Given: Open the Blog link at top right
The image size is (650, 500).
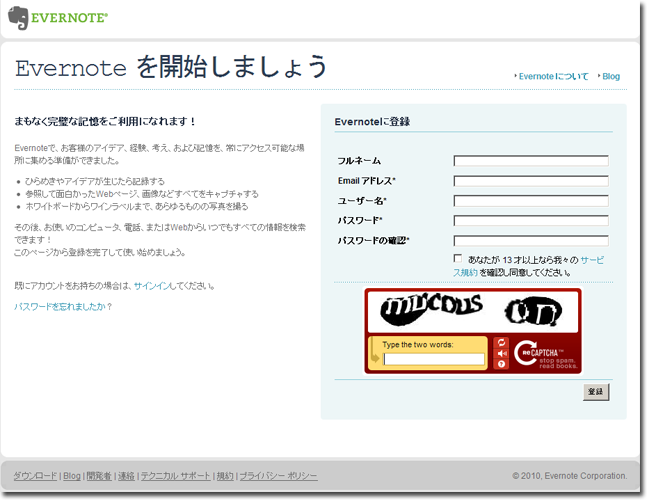Looking at the screenshot, I should 610,76.
